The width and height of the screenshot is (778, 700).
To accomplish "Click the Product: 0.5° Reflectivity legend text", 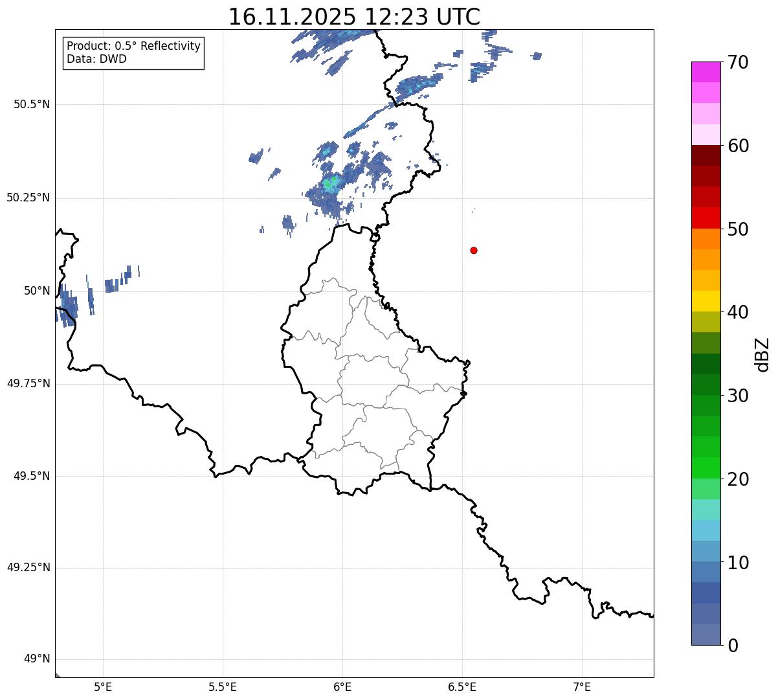I will 133,46.
